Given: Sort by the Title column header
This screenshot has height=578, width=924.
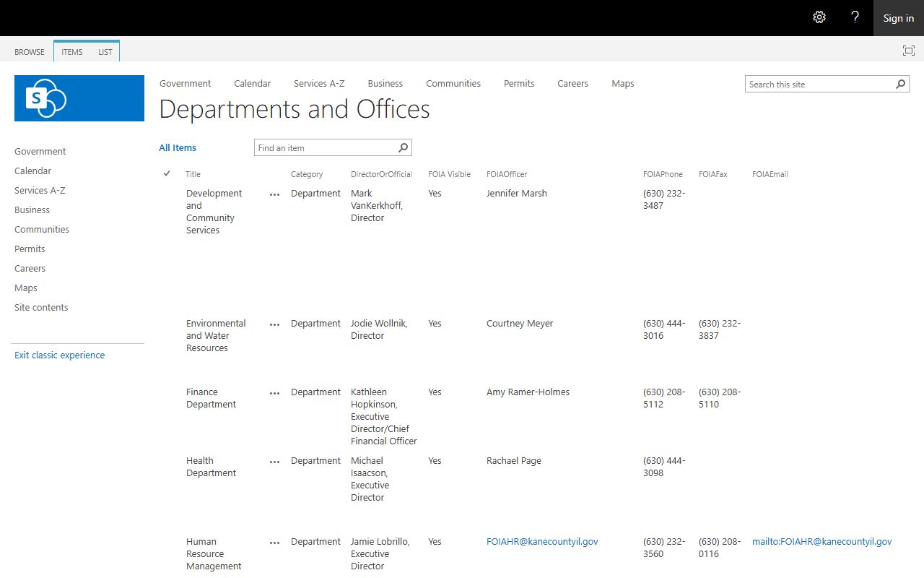Looking at the screenshot, I should pyautogui.click(x=193, y=174).
